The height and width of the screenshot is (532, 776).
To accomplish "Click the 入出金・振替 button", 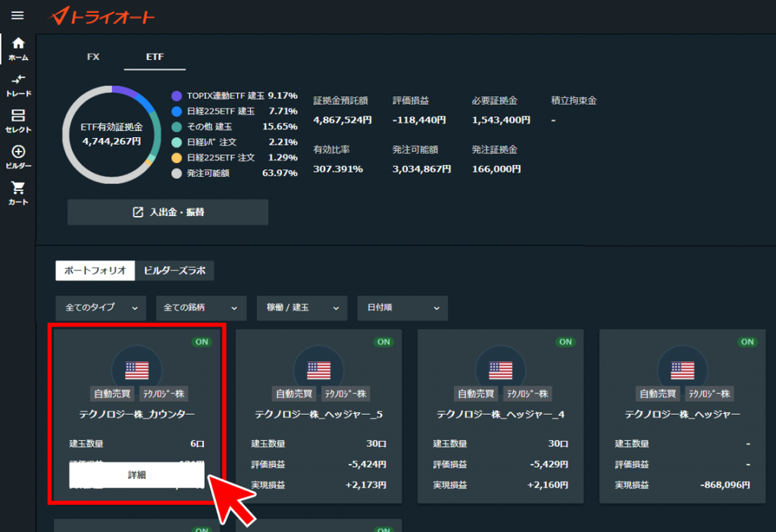I will (167, 212).
